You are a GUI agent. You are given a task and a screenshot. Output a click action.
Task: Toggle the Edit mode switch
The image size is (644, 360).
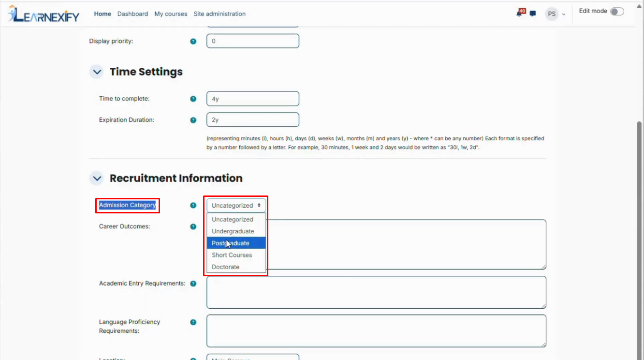[x=617, y=12]
